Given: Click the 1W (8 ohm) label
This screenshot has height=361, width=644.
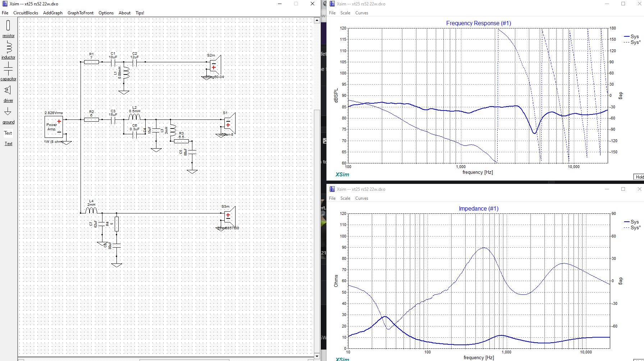Looking at the screenshot, I should click(x=54, y=142).
